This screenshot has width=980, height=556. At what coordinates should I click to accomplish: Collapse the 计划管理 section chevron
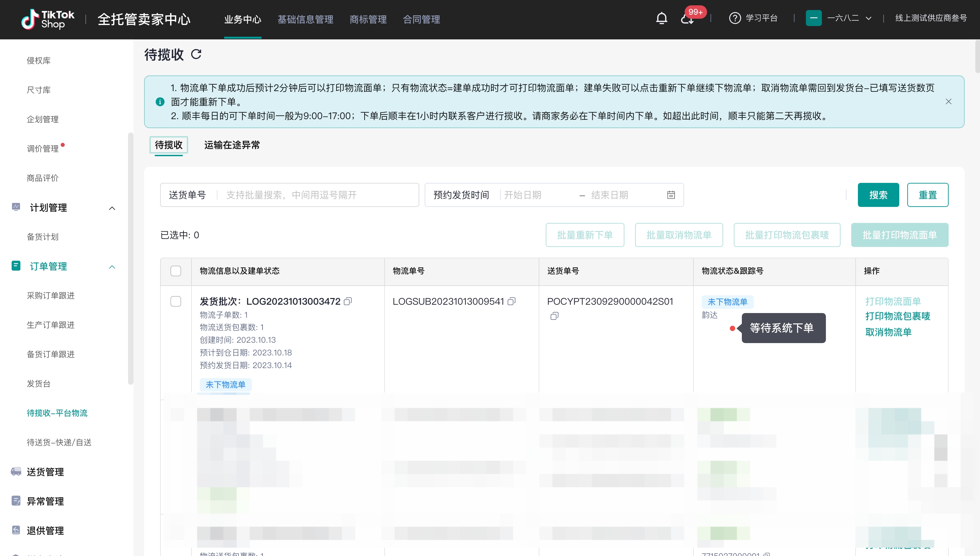pos(112,208)
